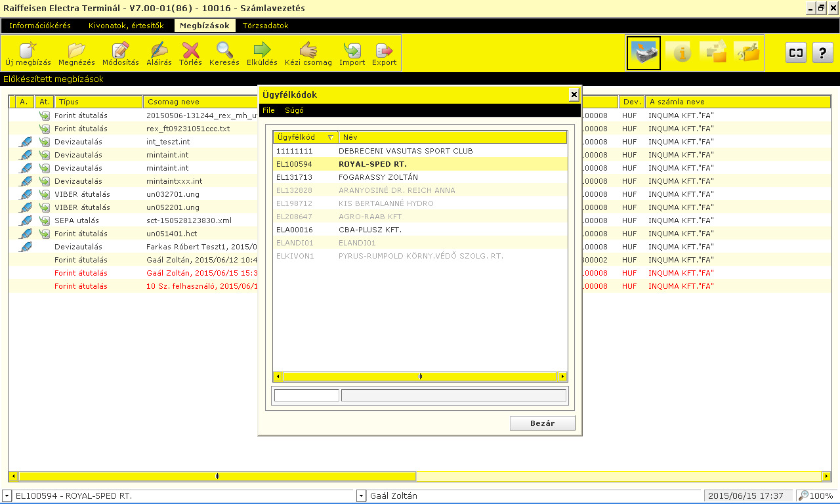Click the transfer arrow icon on un051401.hct row
Screen dimensions: 840x504
pos(45,234)
